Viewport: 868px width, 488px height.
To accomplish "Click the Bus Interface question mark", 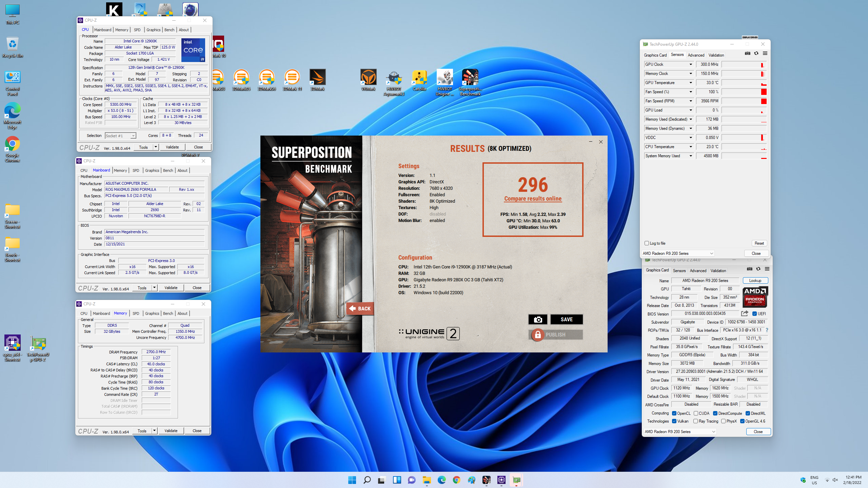I will pos(767,330).
